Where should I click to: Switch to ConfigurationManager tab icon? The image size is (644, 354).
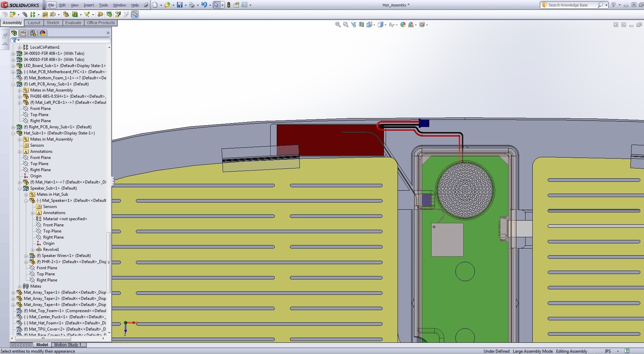pos(33,33)
